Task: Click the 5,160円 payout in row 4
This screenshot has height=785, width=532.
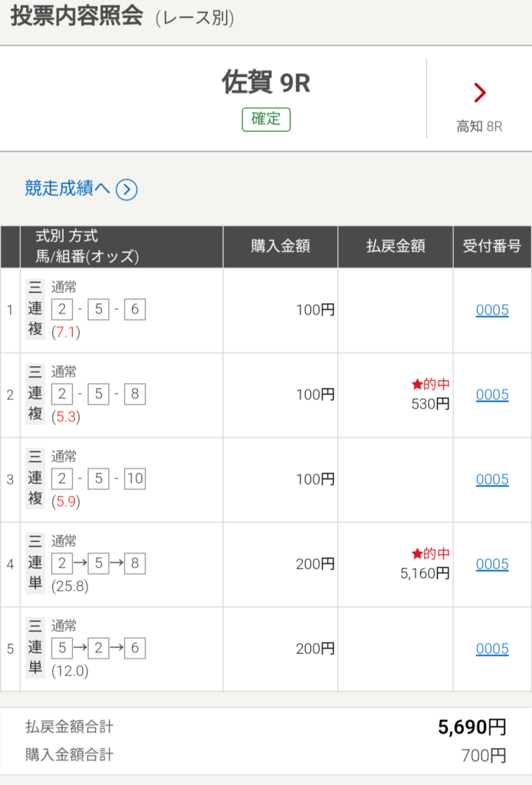Action: (425, 573)
